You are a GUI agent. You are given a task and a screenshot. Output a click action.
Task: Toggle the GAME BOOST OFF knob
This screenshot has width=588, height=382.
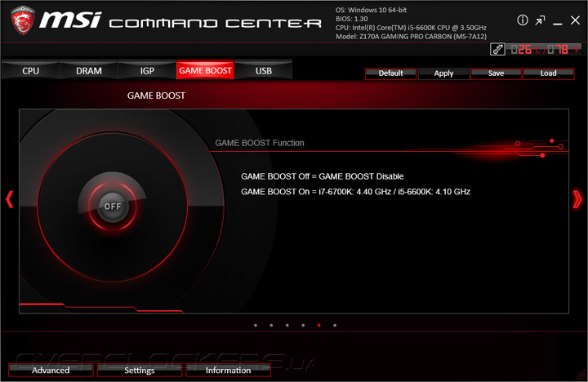tap(113, 207)
